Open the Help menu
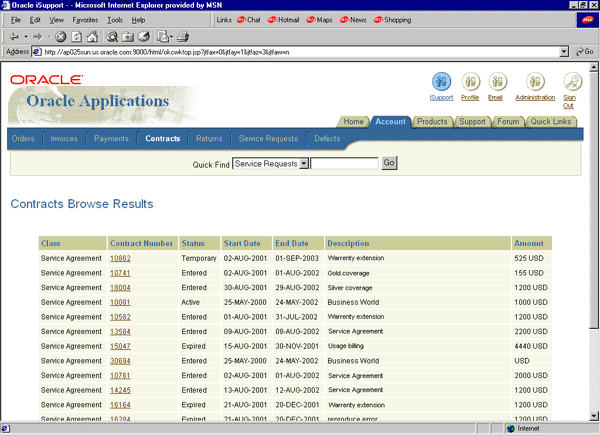The width and height of the screenshot is (600, 436). tap(138, 20)
